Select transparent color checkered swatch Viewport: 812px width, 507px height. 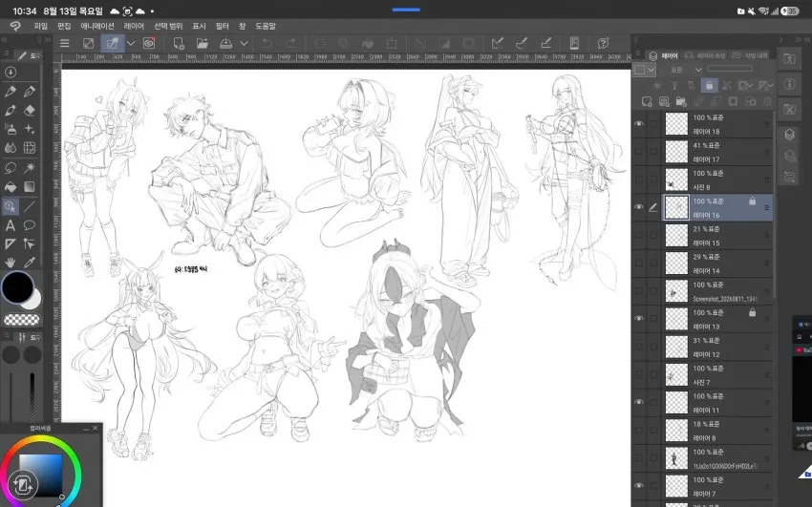pos(21,320)
